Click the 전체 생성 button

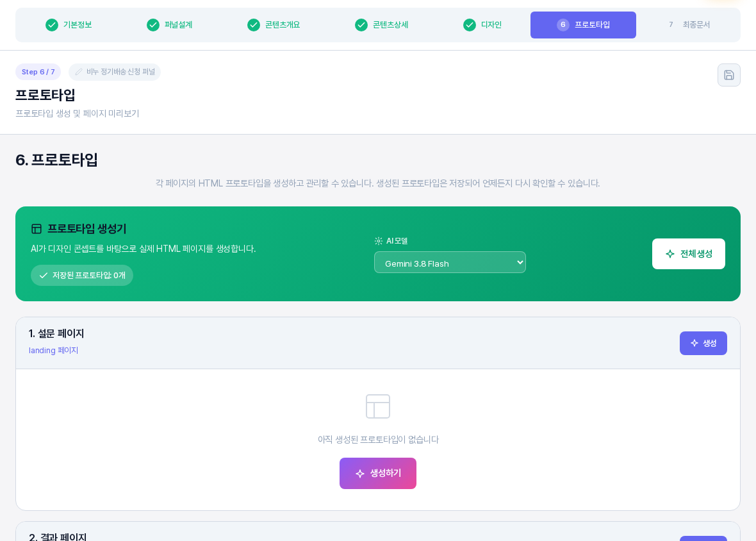coord(689,254)
